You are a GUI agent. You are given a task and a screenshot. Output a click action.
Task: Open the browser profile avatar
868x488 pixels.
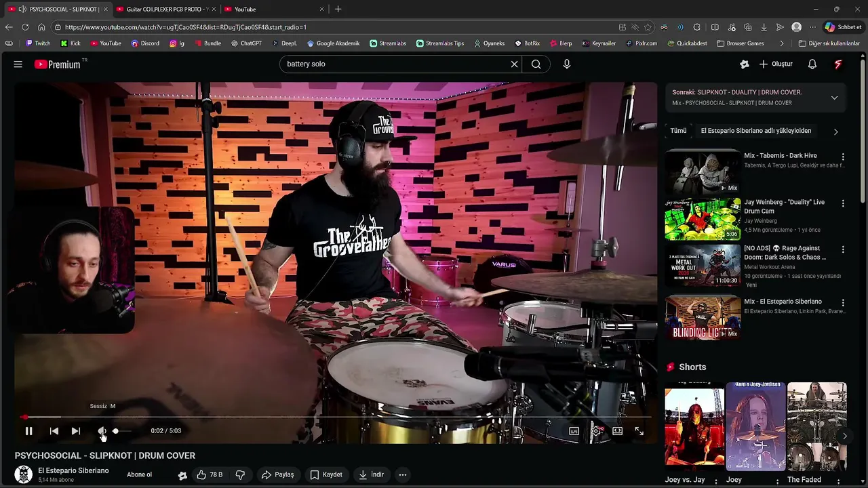click(797, 27)
